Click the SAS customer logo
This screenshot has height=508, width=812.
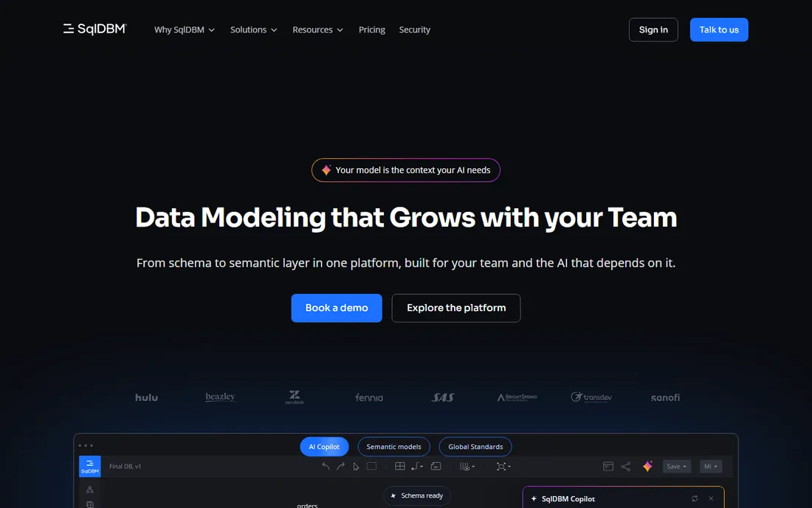(443, 397)
